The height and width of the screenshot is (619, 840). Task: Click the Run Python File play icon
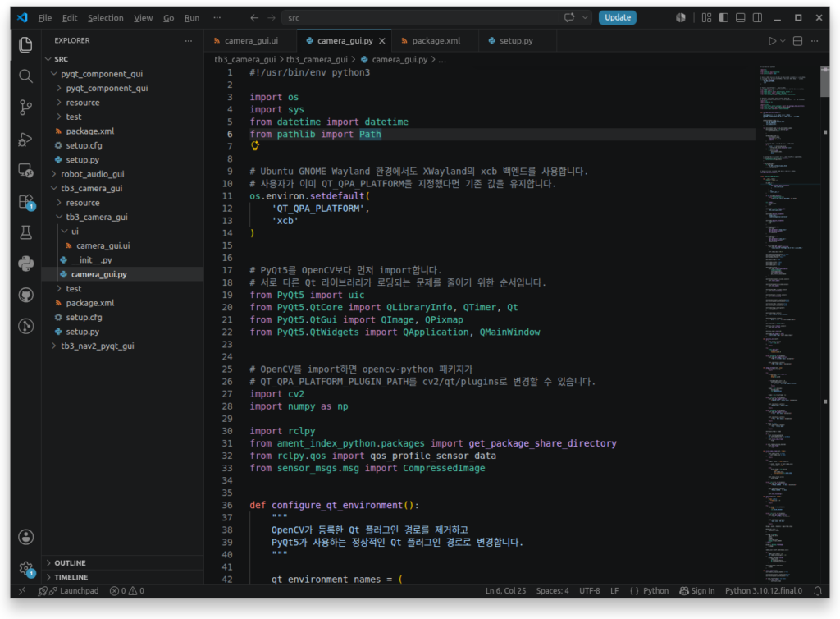[x=772, y=41]
